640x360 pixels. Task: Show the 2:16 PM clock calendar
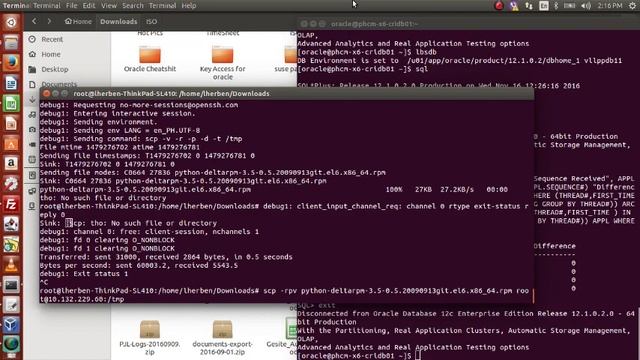[610, 6]
